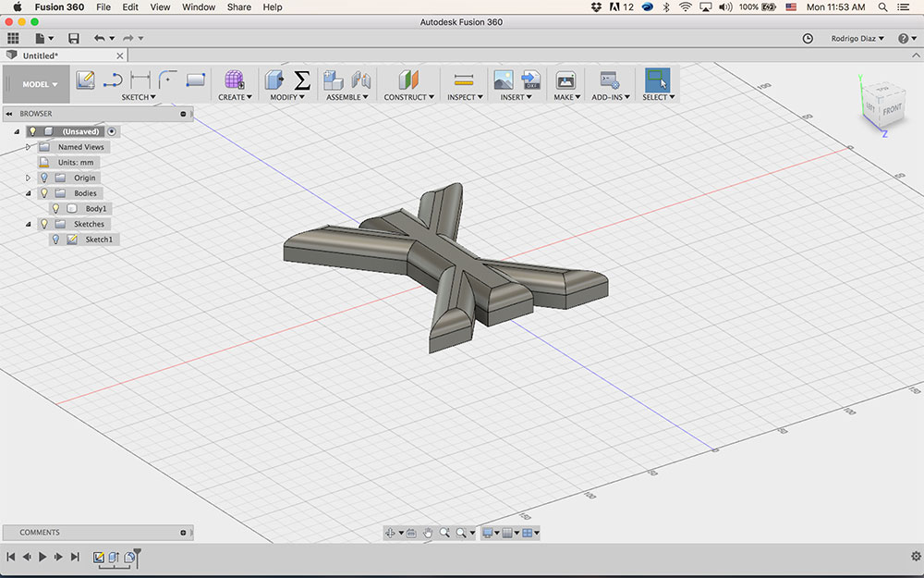Viewport: 924px width, 578px height.
Task: Toggle visibility bulb of Sketches folder
Action: point(44,224)
